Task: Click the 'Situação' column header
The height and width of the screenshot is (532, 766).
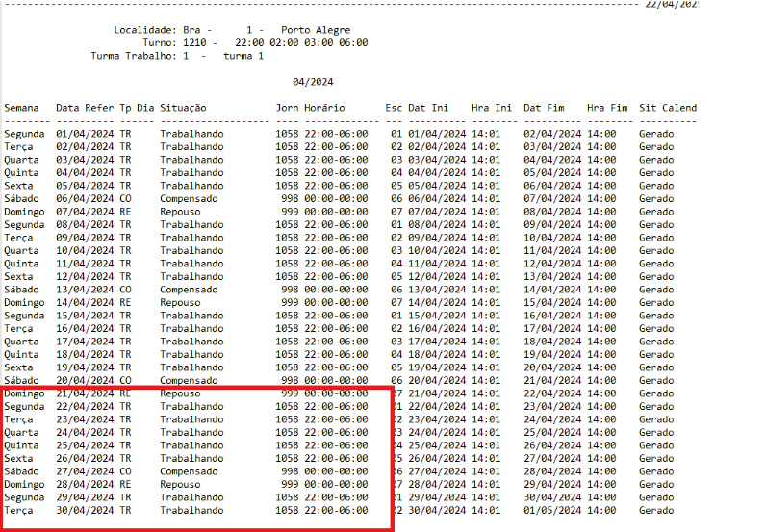Action: [183, 108]
